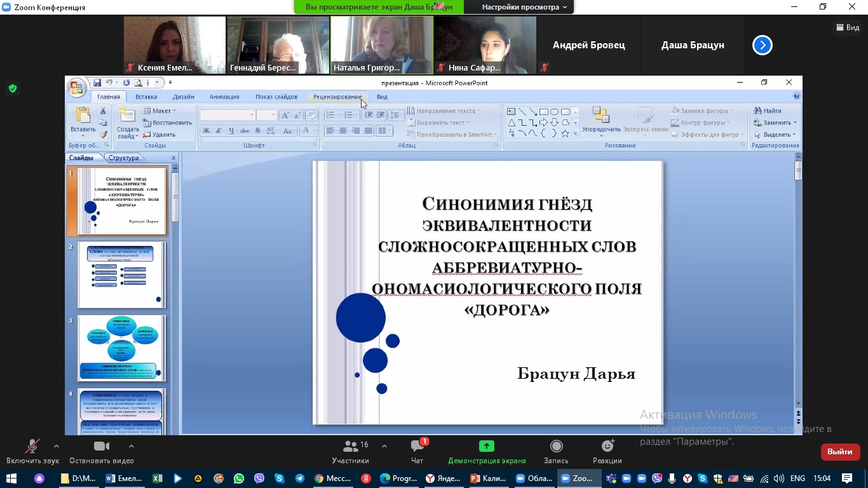Open the Layout (Макет) dropdown

click(x=159, y=111)
